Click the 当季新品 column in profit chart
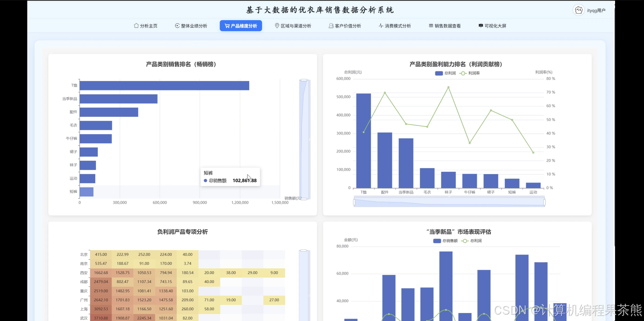Screen dimensions: 644x321 point(406,163)
